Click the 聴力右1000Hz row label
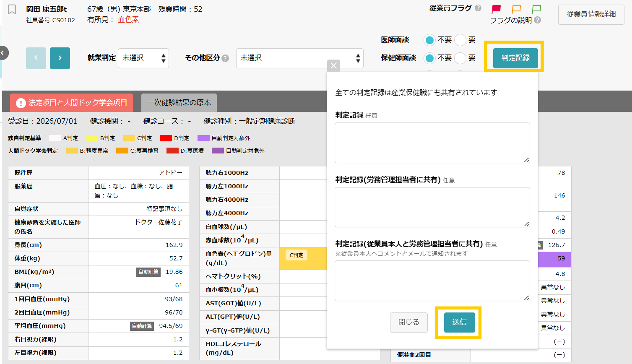 (x=227, y=173)
